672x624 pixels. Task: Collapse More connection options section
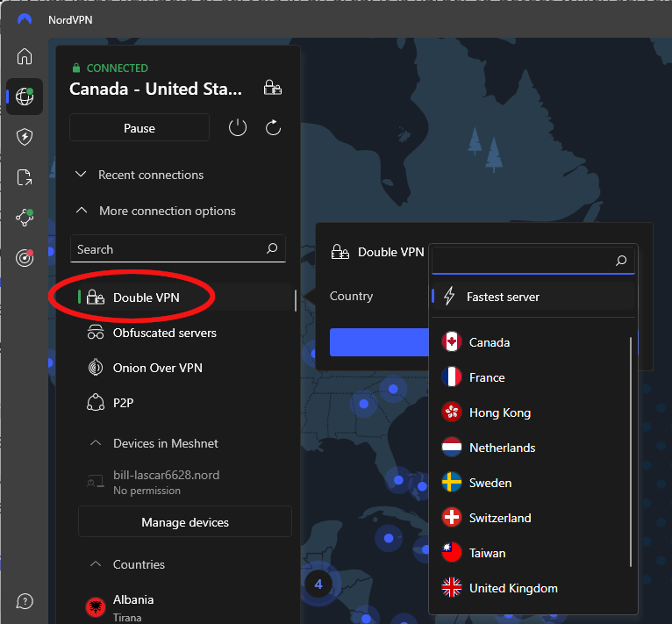(156, 211)
